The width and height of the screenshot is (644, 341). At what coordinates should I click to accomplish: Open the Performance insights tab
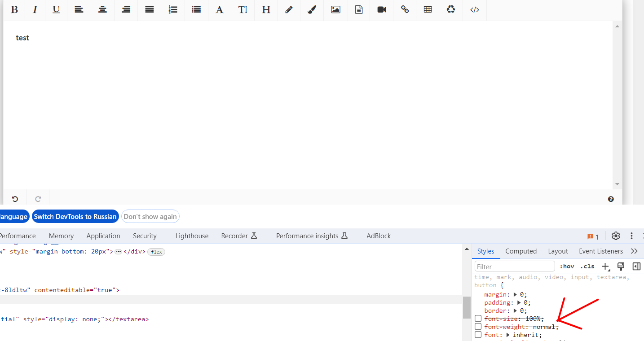click(x=312, y=236)
